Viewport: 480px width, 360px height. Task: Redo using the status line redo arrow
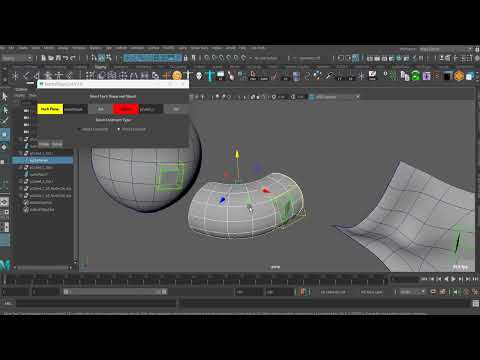73,58
